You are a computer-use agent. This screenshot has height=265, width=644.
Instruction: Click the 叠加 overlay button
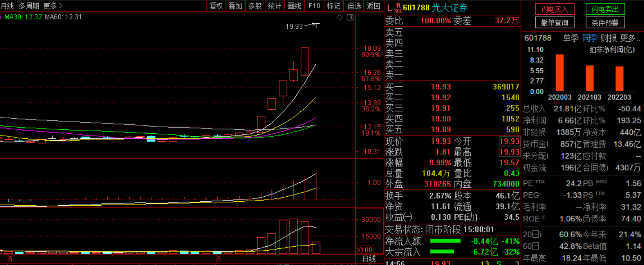[x=236, y=6]
